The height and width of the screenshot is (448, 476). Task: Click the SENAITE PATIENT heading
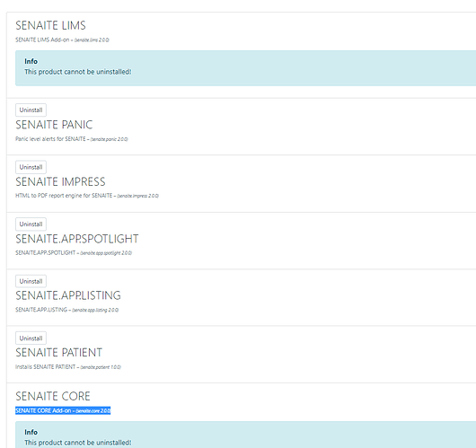point(59,353)
